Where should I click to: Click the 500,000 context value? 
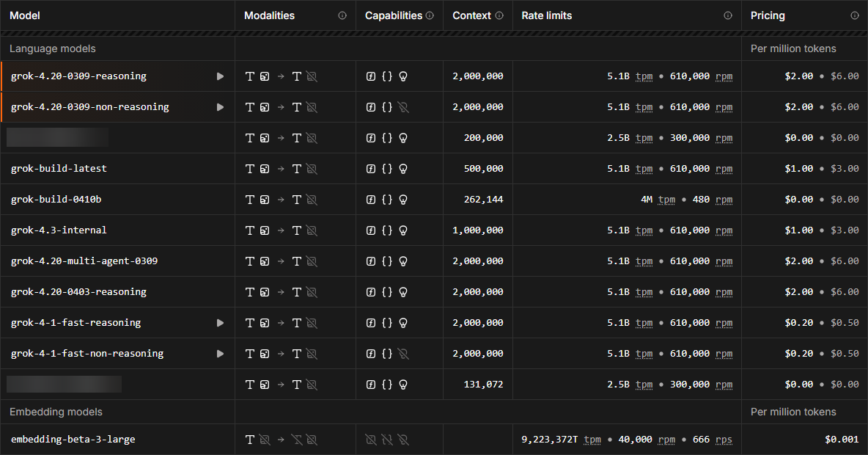pos(483,169)
